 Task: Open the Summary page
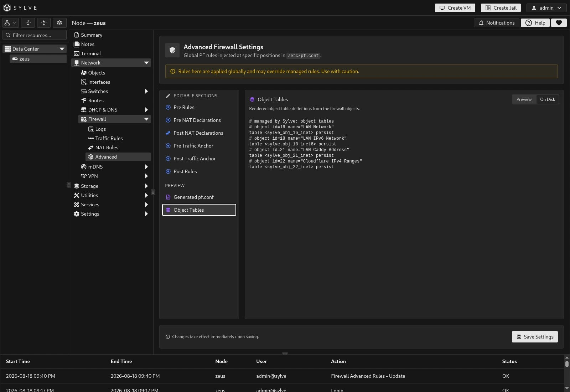(92, 35)
